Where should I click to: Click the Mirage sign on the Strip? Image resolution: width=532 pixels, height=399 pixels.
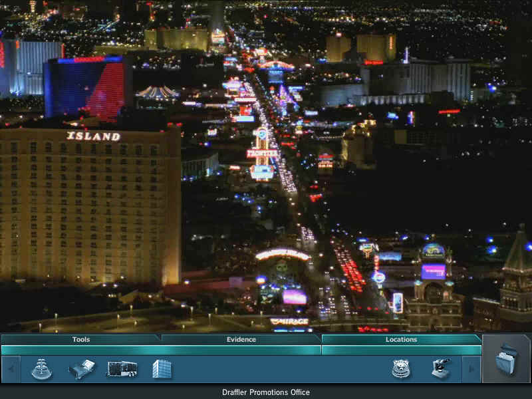tap(289, 321)
